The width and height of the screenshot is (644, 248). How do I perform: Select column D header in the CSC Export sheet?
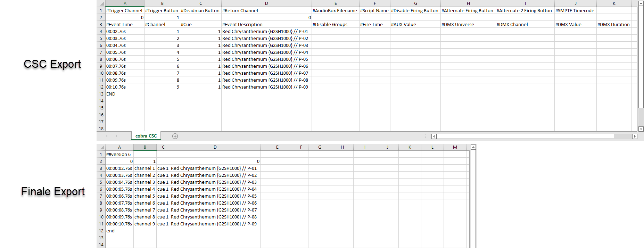click(x=266, y=3)
